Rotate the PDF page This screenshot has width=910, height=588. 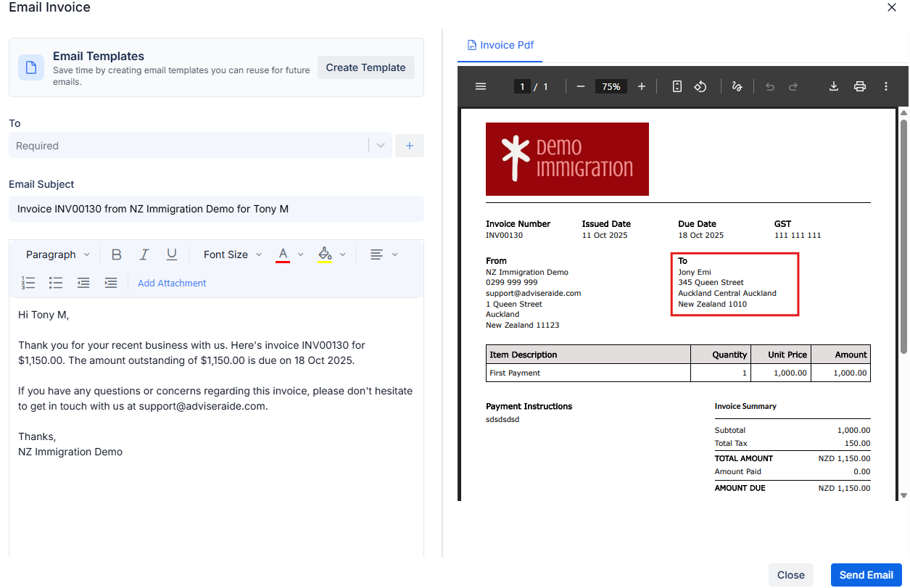pyautogui.click(x=700, y=86)
